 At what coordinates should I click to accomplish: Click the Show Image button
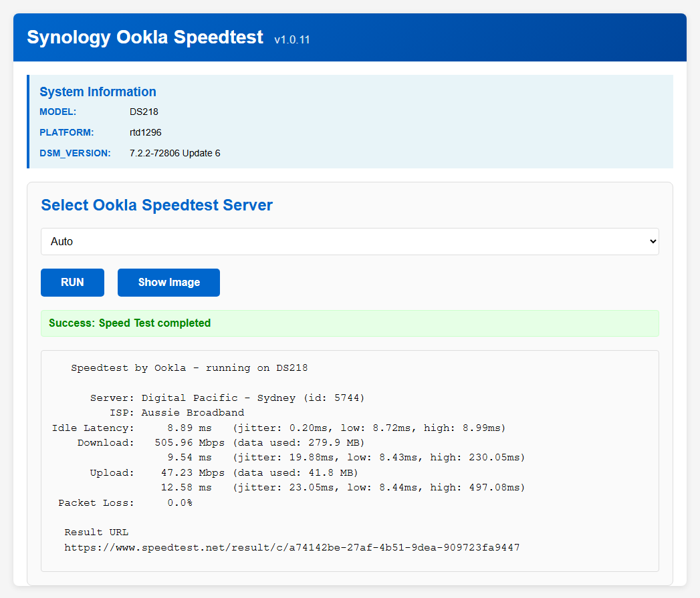pos(168,283)
